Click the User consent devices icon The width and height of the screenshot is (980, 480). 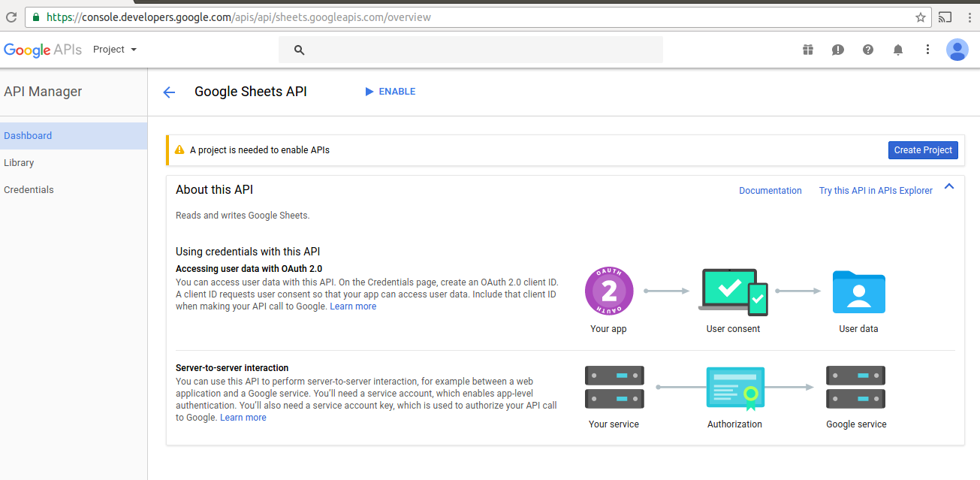coord(734,291)
